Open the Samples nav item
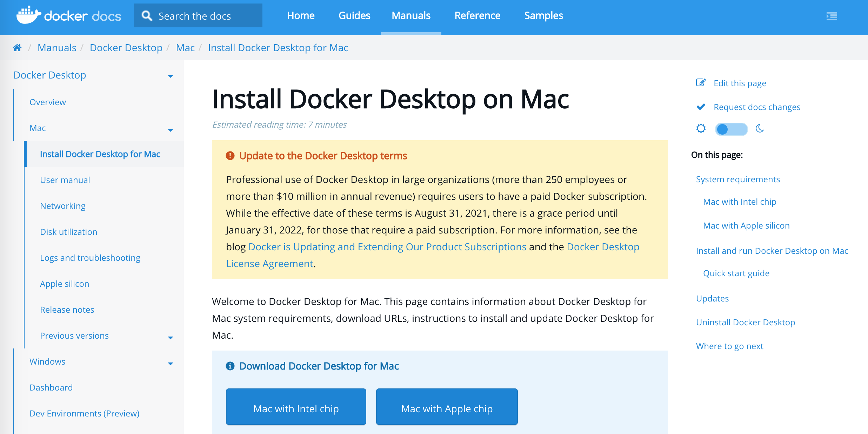868x434 pixels. [x=543, y=16]
